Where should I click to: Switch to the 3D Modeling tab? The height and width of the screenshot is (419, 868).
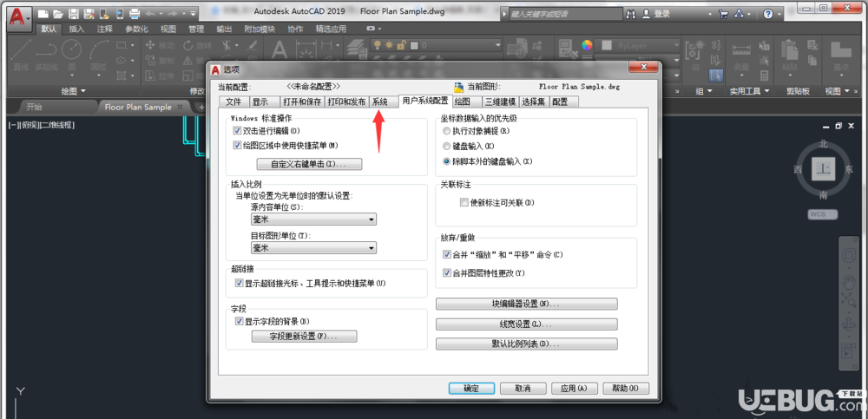tap(501, 101)
